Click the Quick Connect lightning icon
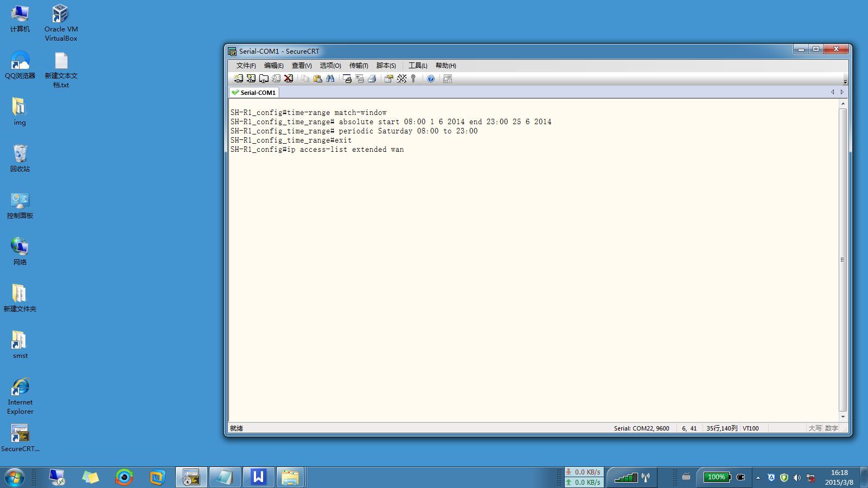The image size is (868, 488). tap(251, 79)
